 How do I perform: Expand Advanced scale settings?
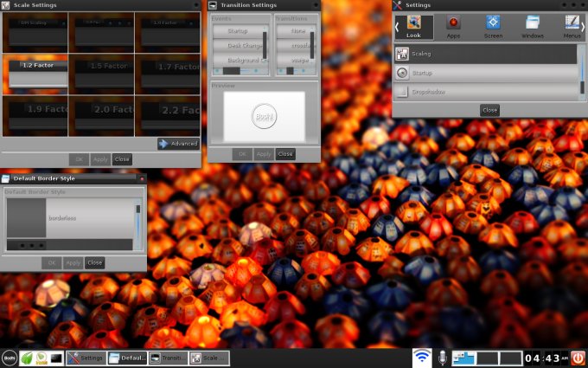179,144
